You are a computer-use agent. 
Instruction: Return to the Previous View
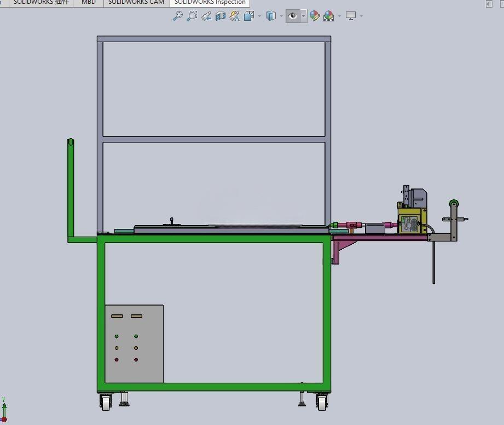206,16
